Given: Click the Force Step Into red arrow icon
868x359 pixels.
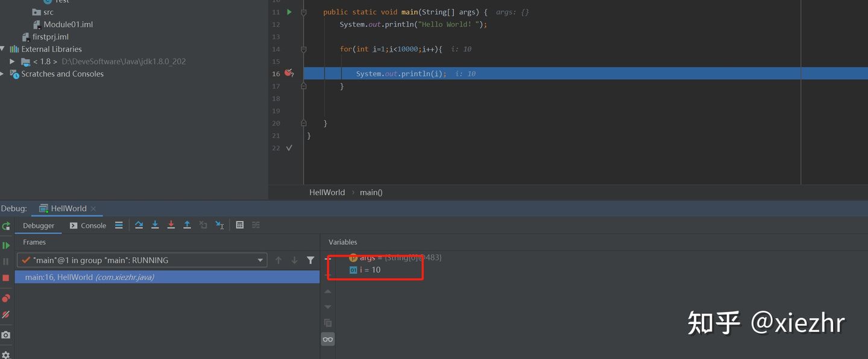Looking at the screenshot, I should point(171,224).
